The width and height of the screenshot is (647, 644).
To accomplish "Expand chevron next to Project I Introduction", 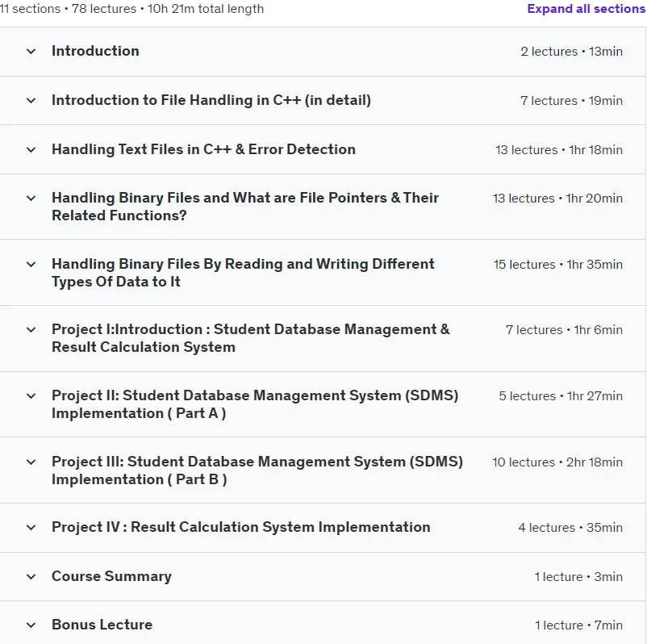I will (31, 329).
